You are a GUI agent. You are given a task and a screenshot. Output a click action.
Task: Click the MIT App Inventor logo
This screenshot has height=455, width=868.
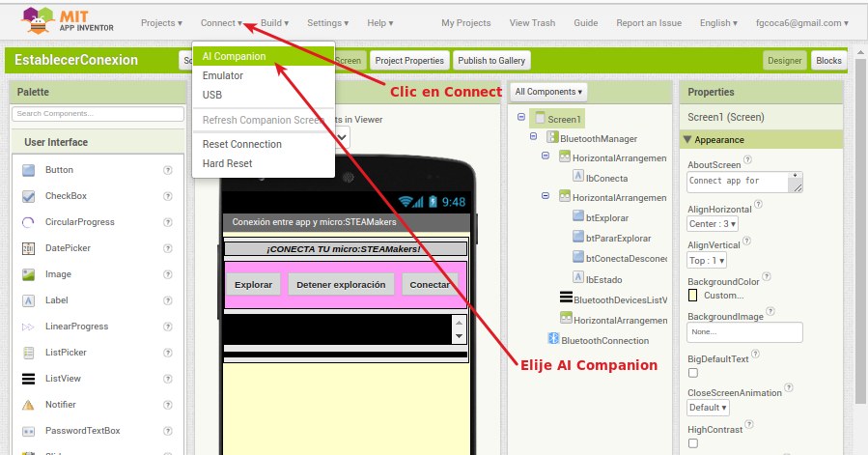tap(67, 21)
